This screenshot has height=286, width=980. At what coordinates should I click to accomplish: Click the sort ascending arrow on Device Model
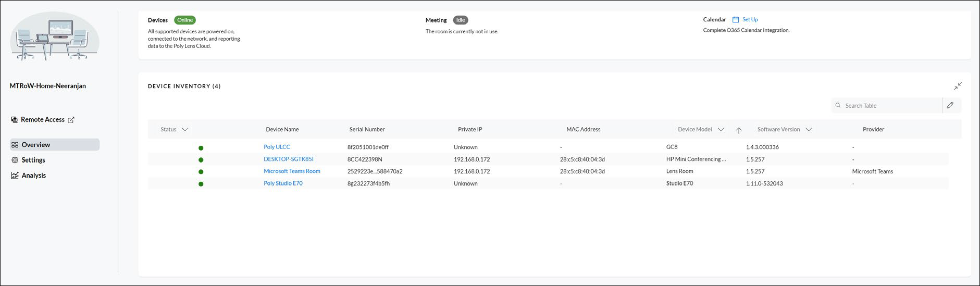(738, 130)
